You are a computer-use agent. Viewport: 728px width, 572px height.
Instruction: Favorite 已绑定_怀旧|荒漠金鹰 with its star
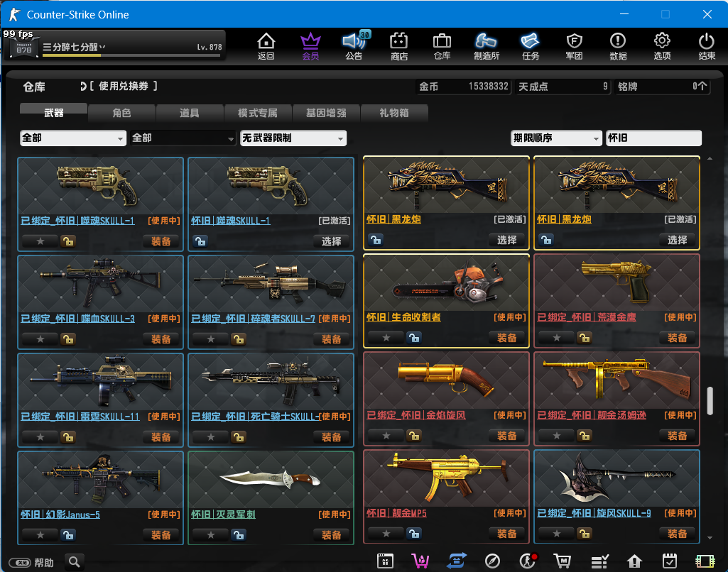tap(557, 338)
